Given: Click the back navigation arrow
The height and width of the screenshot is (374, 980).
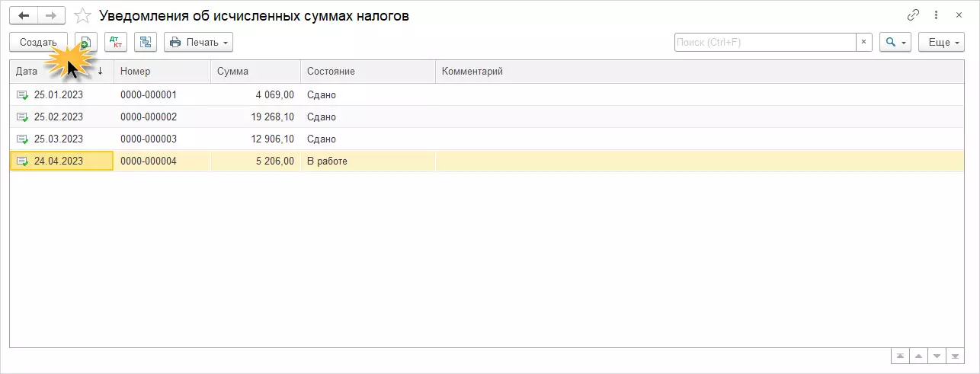Looking at the screenshot, I should tap(24, 15).
